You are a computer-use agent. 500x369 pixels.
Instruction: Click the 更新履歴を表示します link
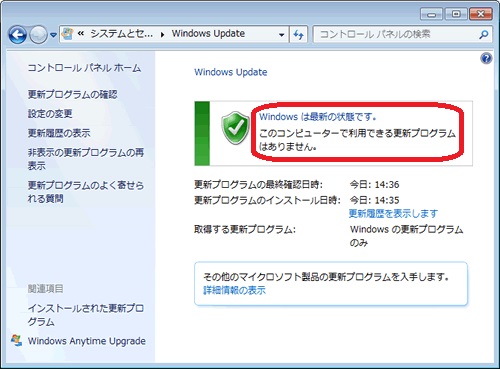pos(393,214)
